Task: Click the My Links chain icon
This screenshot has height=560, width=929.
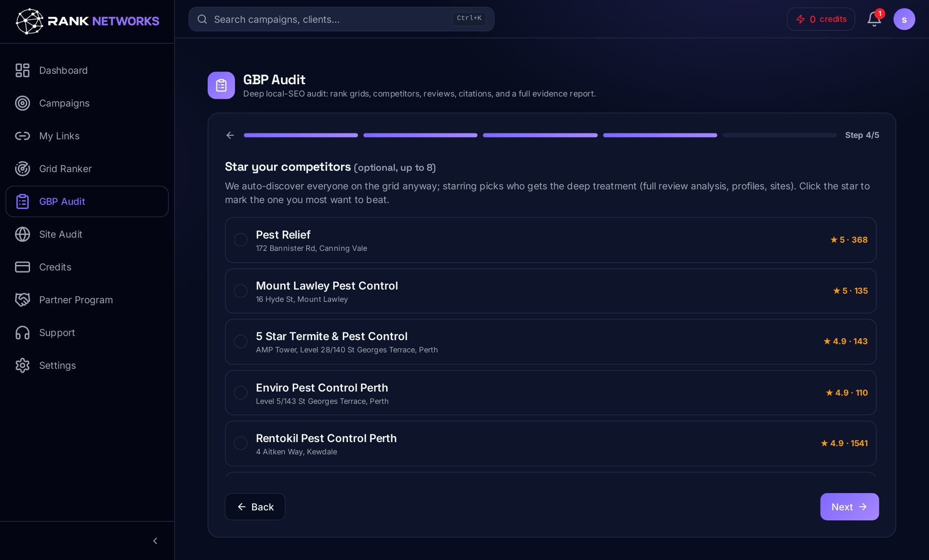Action: pos(22,136)
